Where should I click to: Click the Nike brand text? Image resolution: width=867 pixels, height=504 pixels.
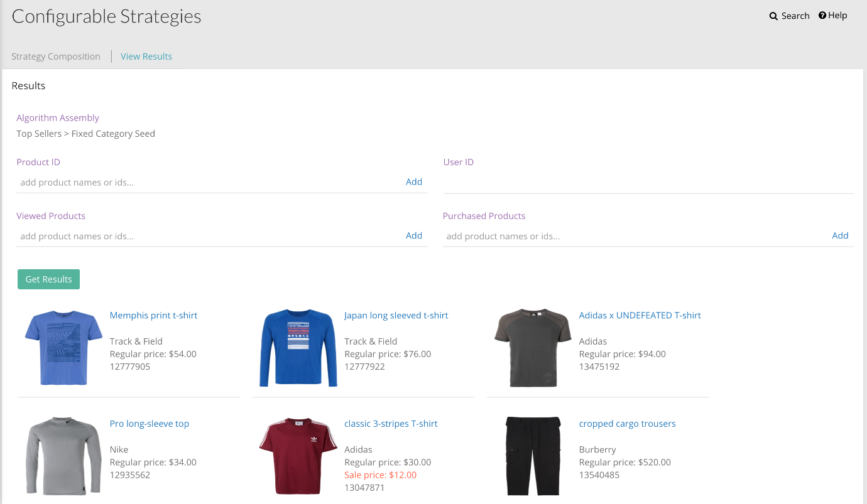pos(119,449)
